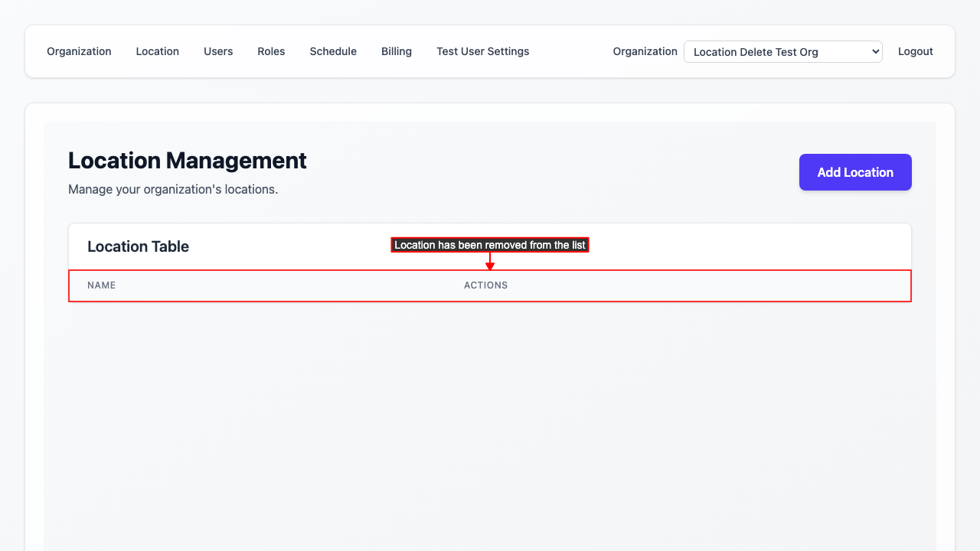Go to Billing

397,51
